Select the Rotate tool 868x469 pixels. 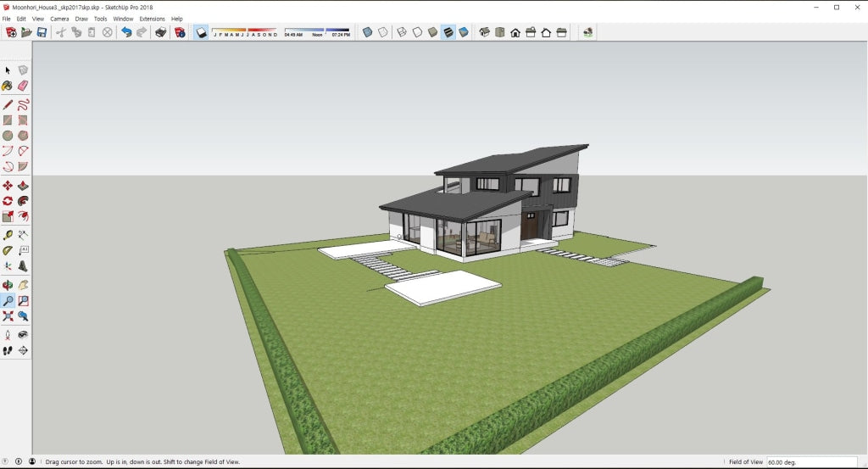tap(8, 201)
